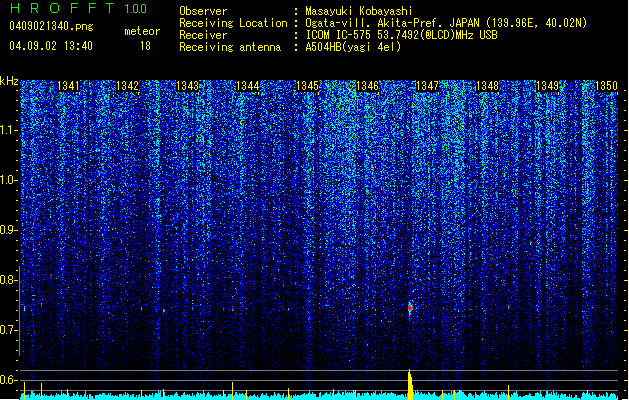Click the 1342 time marker

[128, 86]
